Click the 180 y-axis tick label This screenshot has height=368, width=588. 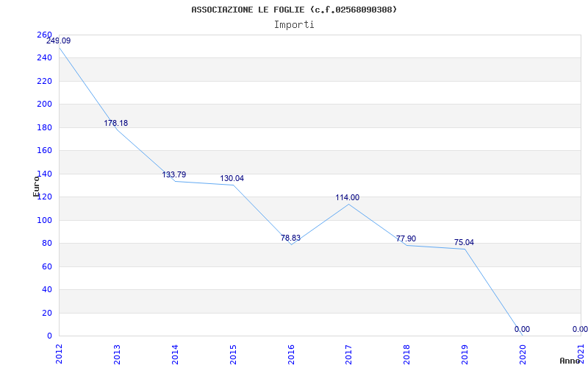[44, 127]
